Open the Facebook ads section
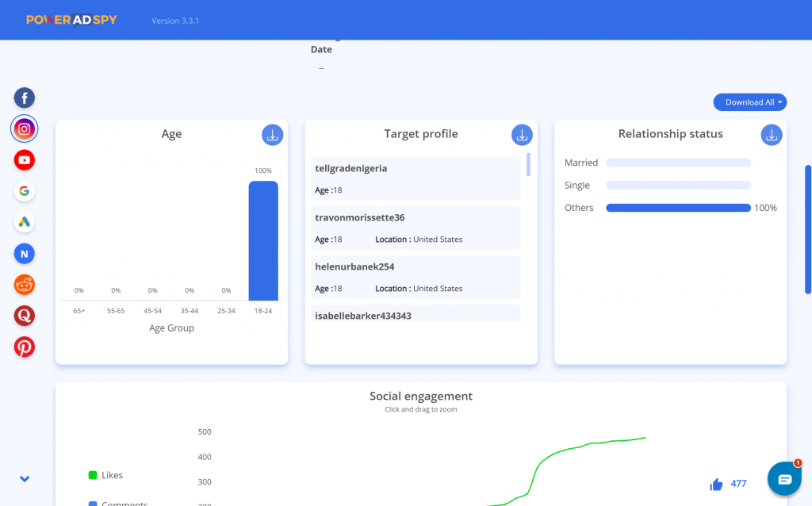The image size is (812, 506). 24,98
